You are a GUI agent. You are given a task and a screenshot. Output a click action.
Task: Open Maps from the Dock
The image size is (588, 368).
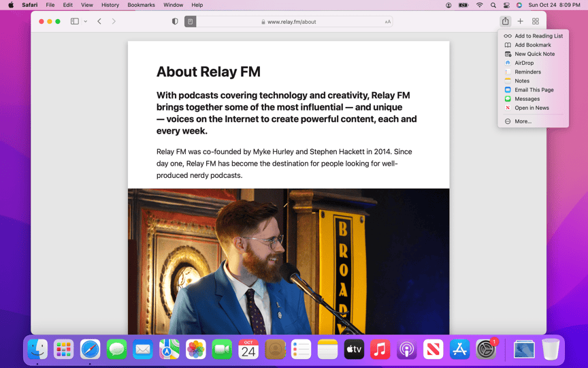[x=169, y=349]
